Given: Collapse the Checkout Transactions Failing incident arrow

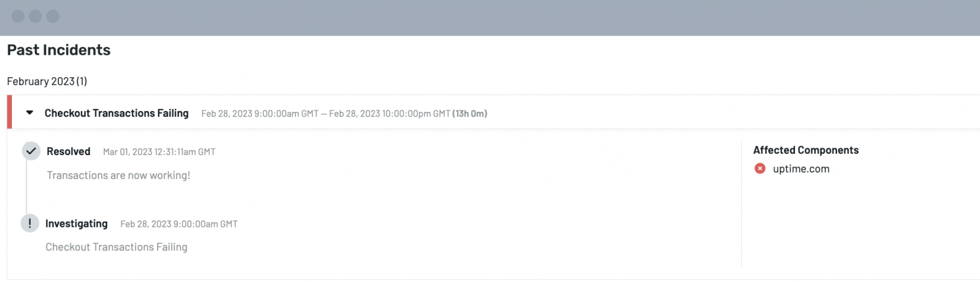Looking at the screenshot, I should pos(30,113).
